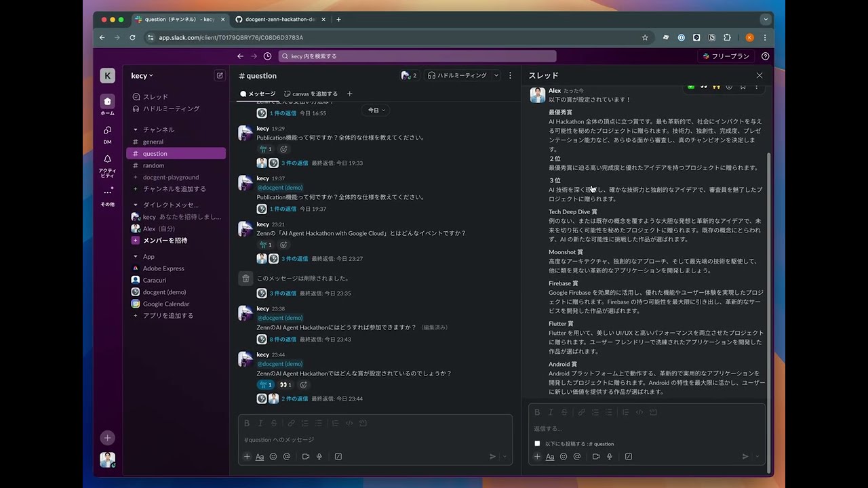
Task: Insert code block in channel message composer
Action: [x=363, y=423]
